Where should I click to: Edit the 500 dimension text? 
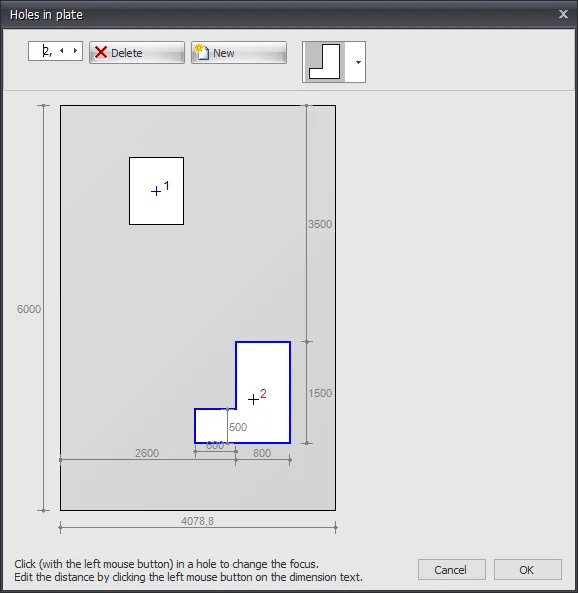(238, 427)
